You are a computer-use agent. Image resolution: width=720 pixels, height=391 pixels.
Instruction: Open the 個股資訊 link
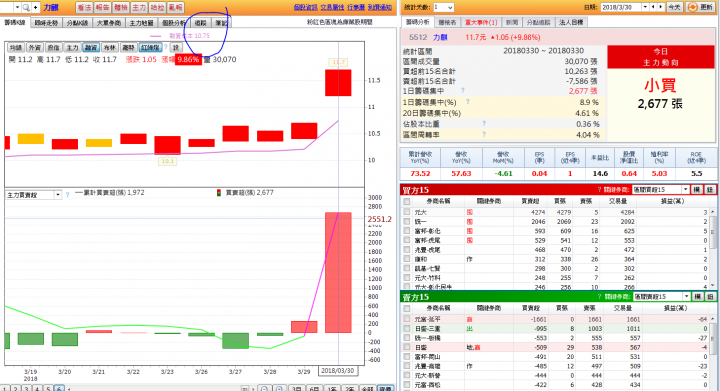click(x=305, y=7)
